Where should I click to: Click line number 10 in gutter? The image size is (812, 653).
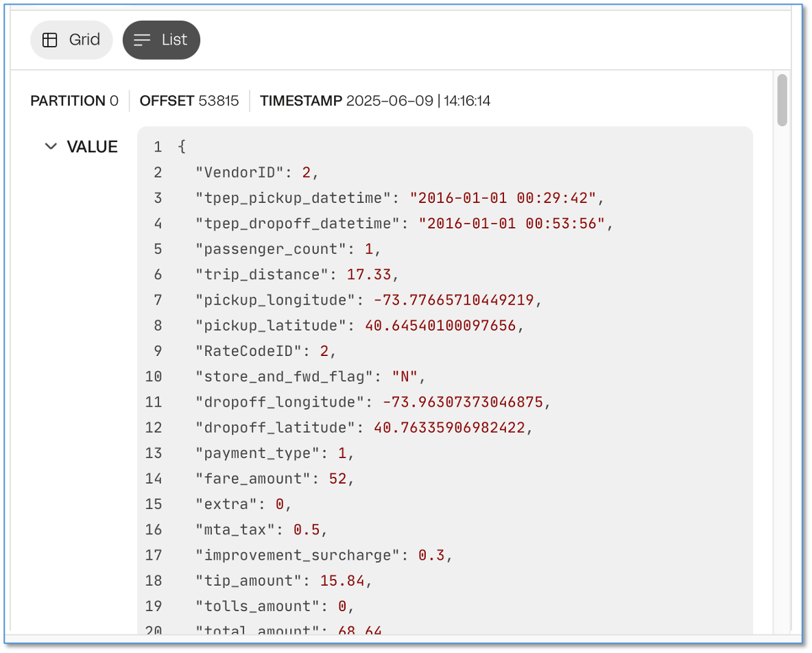tap(154, 377)
